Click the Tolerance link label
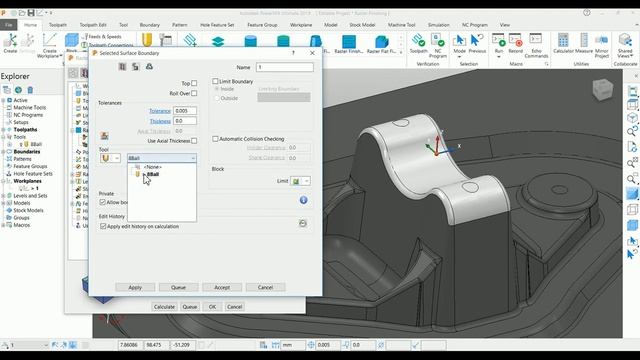The image size is (640, 360). (160, 111)
